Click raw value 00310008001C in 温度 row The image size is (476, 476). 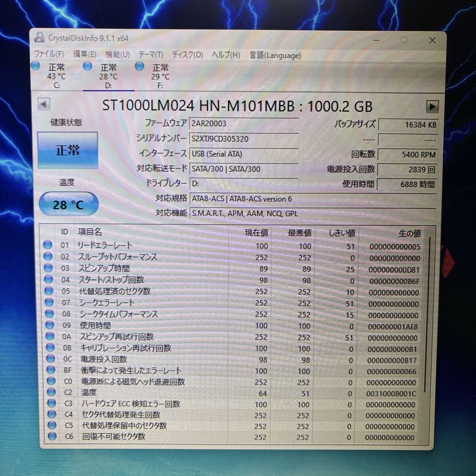click(391, 394)
